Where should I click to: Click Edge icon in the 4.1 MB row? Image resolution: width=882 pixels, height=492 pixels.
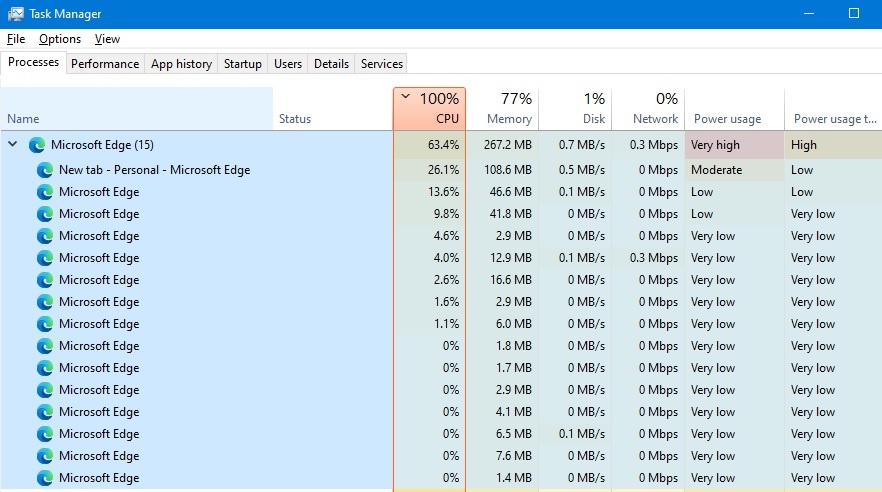(44, 412)
